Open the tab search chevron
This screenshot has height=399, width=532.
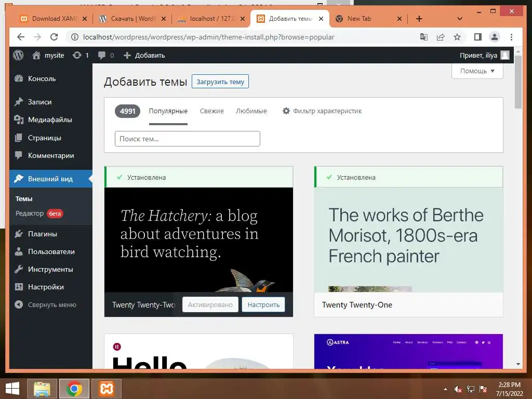click(460, 19)
